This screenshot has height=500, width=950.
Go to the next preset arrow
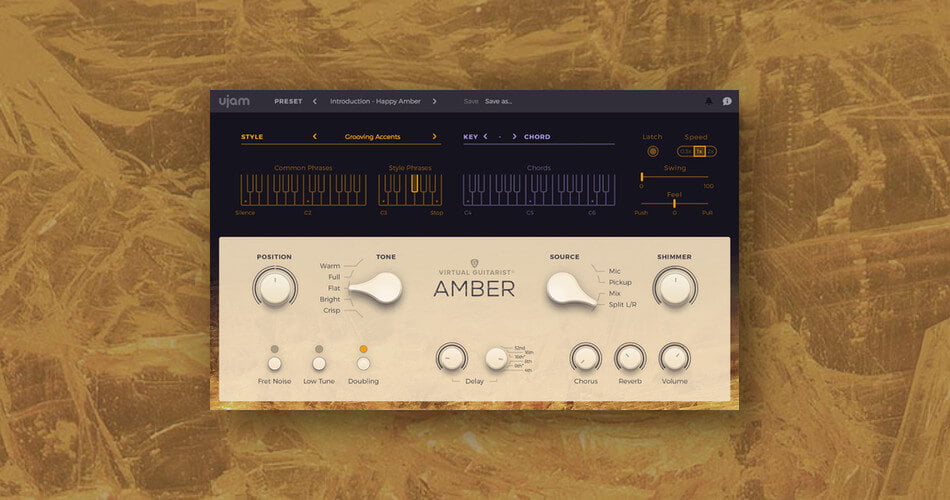coord(434,101)
